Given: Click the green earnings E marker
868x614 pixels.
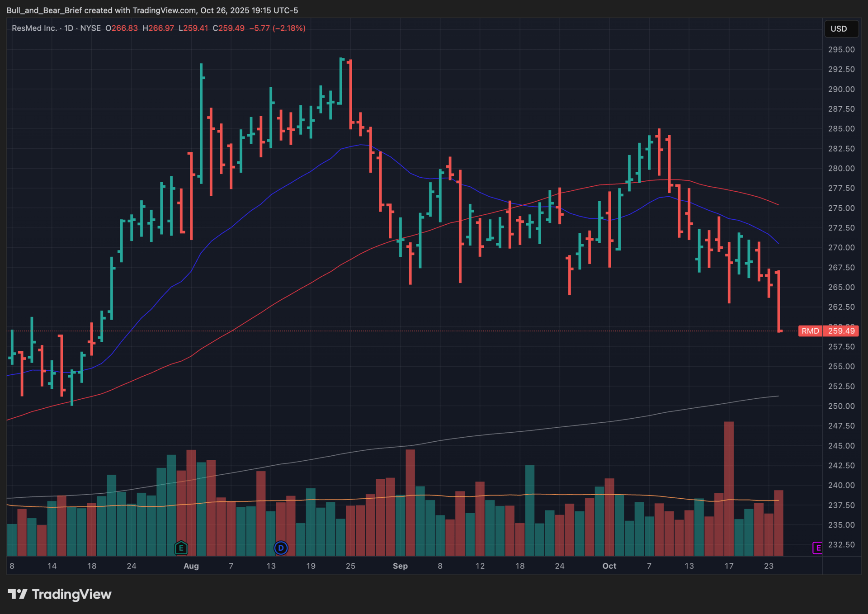Looking at the screenshot, I should pyautogui.click(x=181, y=548).
